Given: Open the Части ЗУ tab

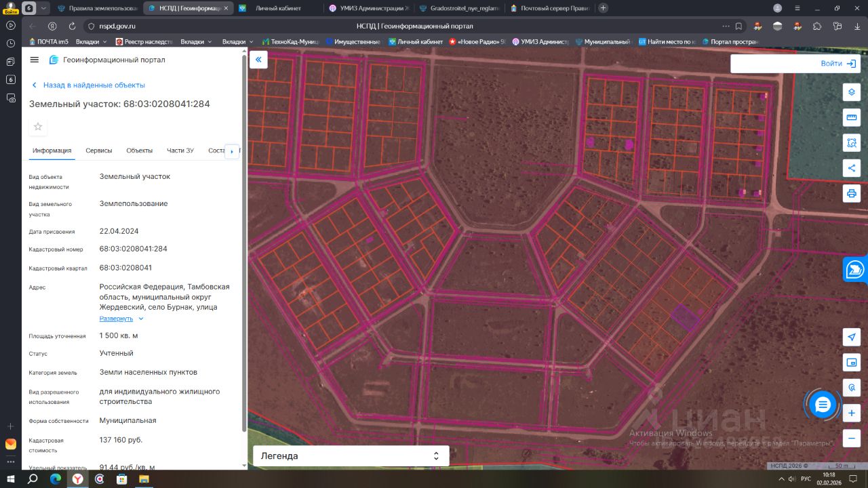Looking at the screenshot, I should [180, 150].
